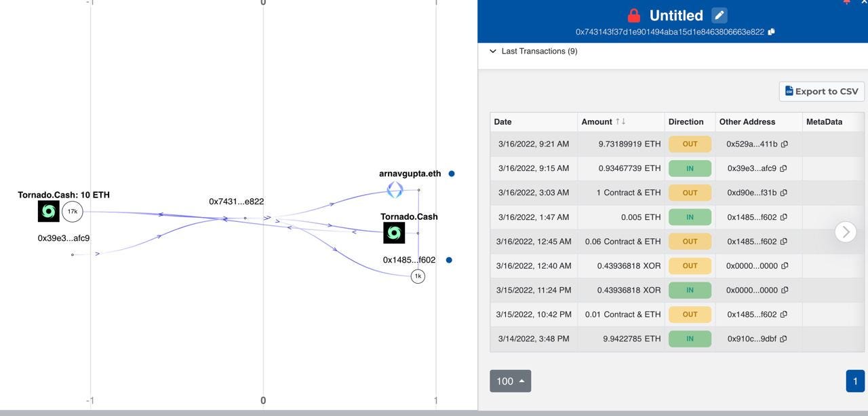Click the 0.01 Contract & ETH amount

pyautogui.click(x=623, y=314)
